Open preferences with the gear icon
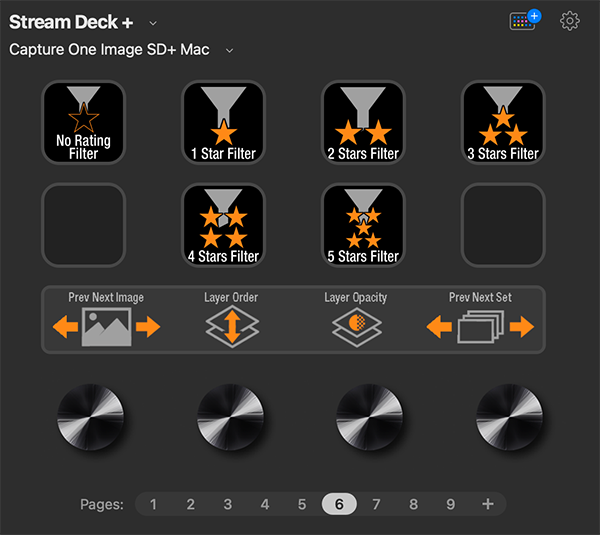600x535 pixels. 570,21
